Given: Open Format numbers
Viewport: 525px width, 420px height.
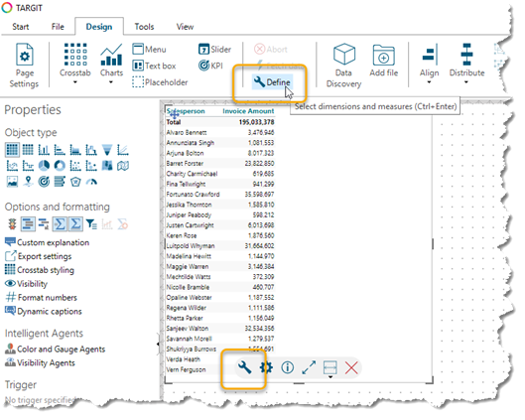Looking at the screenshot, I should pyautogui.click(x=41, y=298).
